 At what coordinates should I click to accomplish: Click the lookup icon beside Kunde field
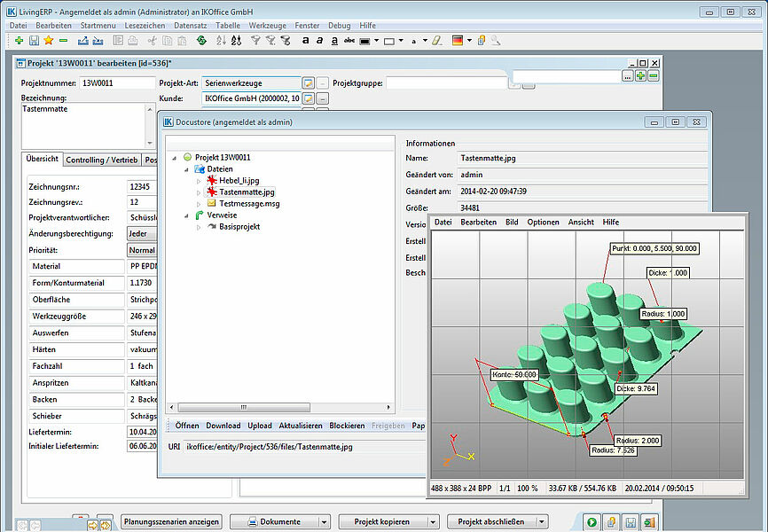tap(309, 98)
